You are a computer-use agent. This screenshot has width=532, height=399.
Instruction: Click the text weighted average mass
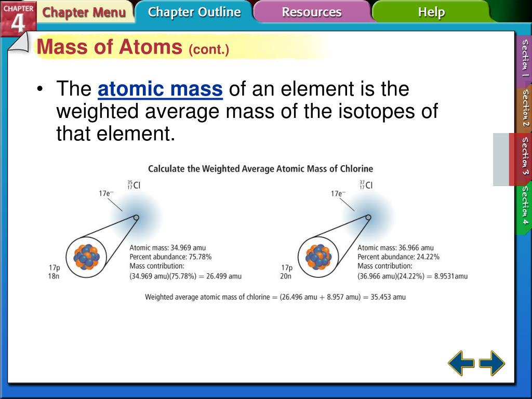tap(165, 111)
